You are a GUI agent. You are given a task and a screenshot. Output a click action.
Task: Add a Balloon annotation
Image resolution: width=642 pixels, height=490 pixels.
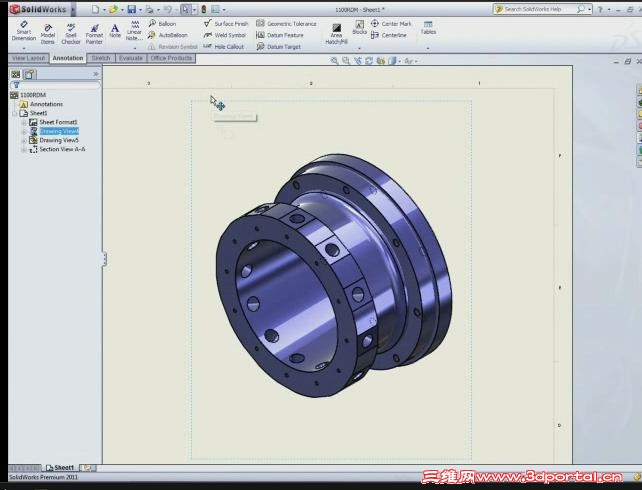click(163, 24)
